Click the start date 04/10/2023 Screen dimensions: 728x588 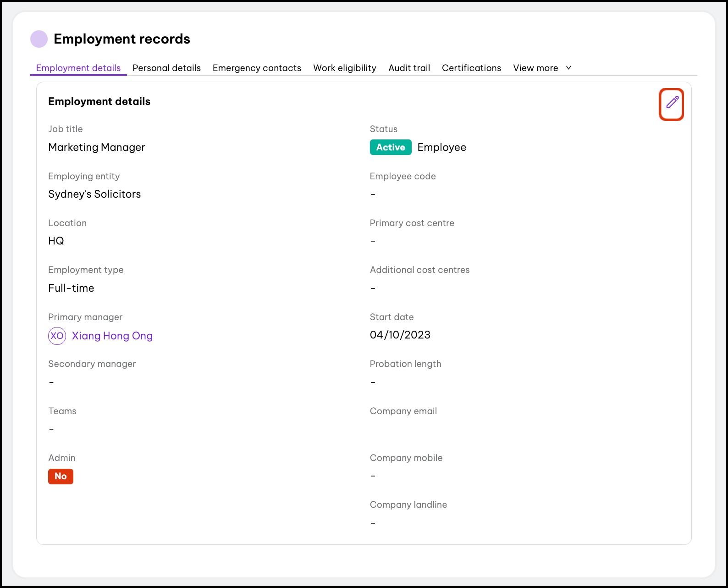tap(400, 335)
